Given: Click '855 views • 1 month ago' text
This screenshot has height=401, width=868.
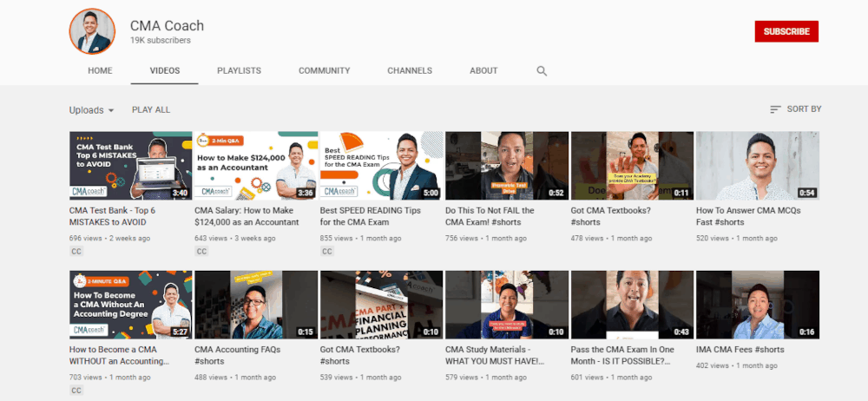Looking at the screenshot, I should (x=360, y=238).
